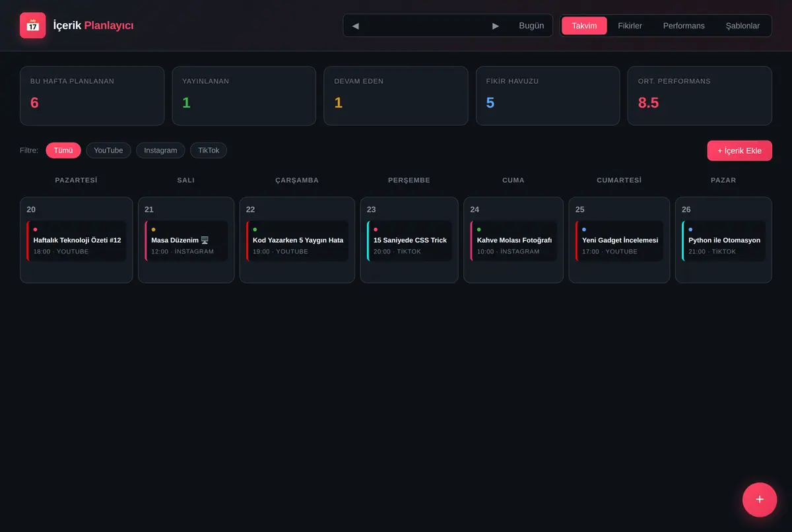The height and width of the screenshot is (532, 792).
Task: Open the Şablonlar tab
Action: [742, 26]
